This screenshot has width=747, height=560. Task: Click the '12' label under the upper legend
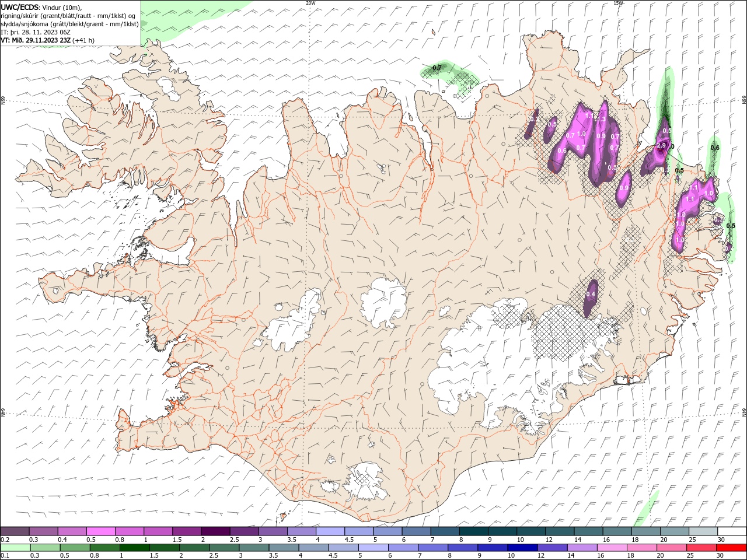(x=549, y=540)
